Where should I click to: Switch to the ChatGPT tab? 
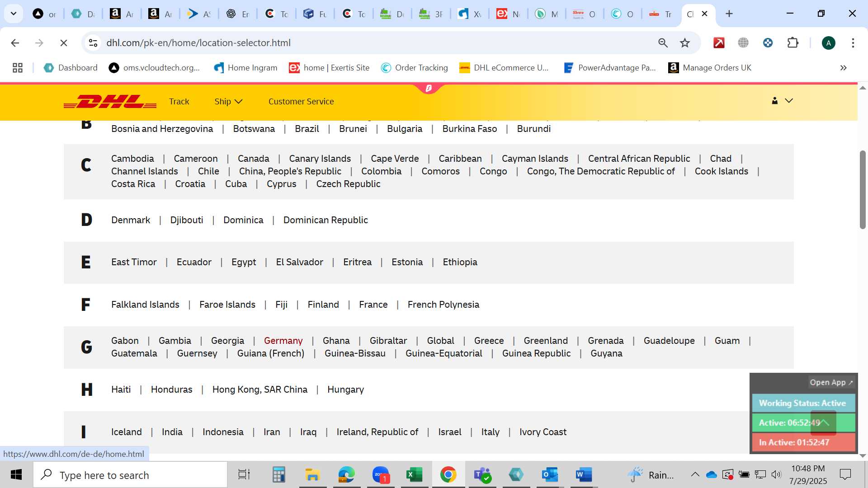pyautogui.click(x=238, y=14)
